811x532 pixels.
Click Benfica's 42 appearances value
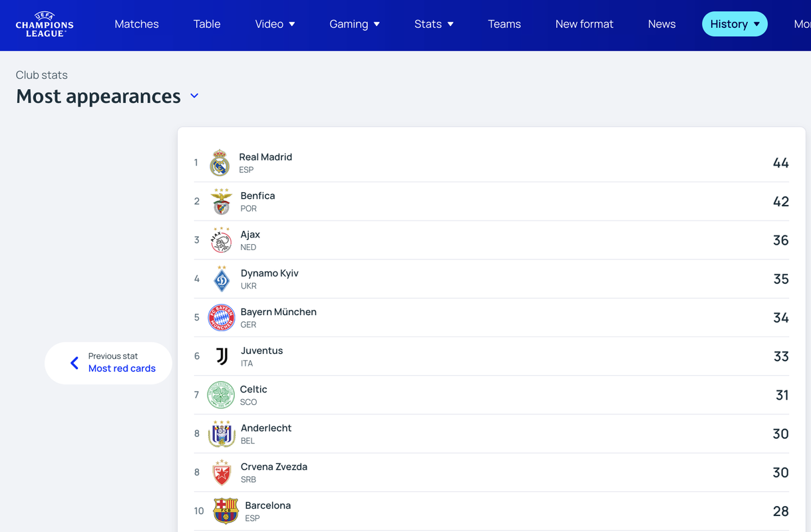[x=781, y=201]
